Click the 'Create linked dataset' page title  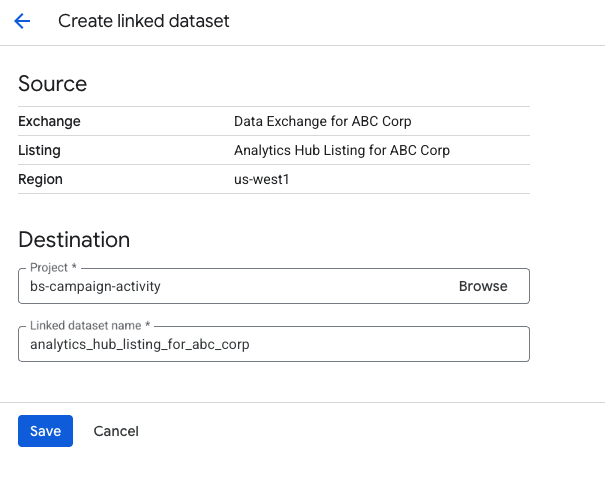point(144,21)
